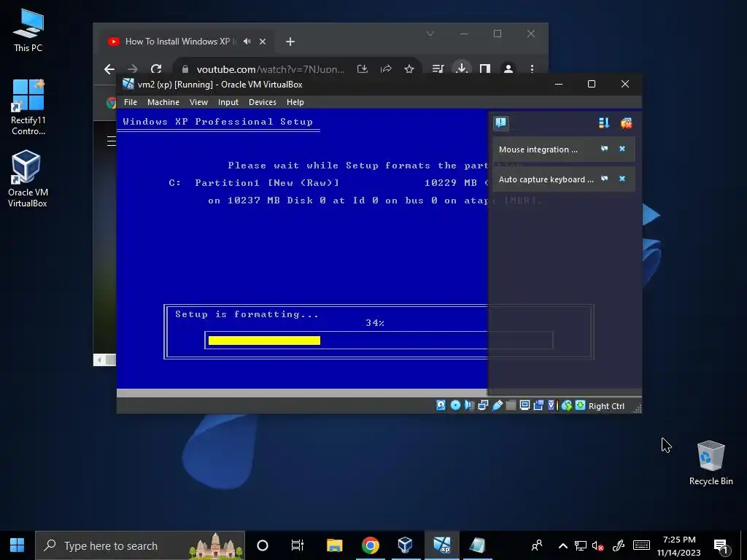Click the recording status icon
Image resolution: width=747 pixels, height=560 pixels.
point(538,405)
